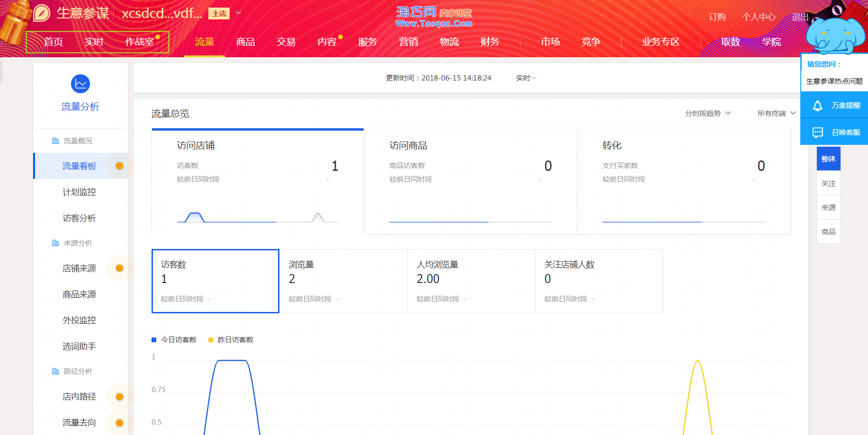This screenshot has height=435, width=868.
Task: Select the 浏览量 metric card
Action: click(343, 281)
